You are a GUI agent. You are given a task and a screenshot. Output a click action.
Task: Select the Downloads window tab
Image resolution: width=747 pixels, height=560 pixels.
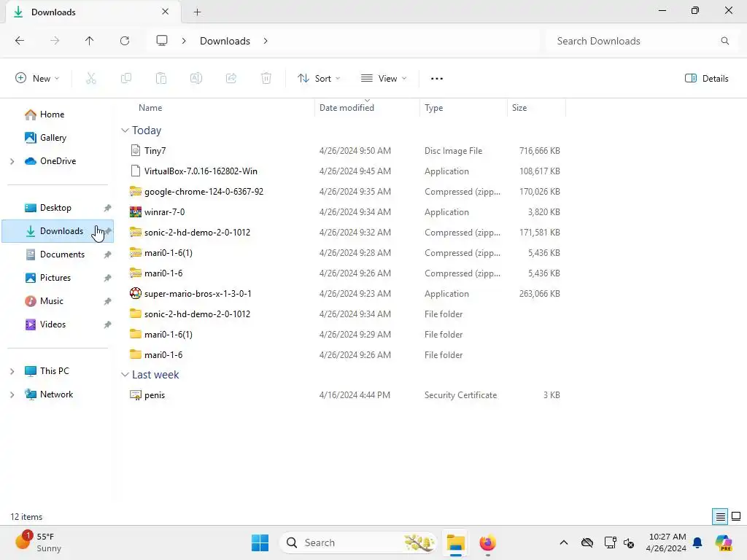point(93,12)
